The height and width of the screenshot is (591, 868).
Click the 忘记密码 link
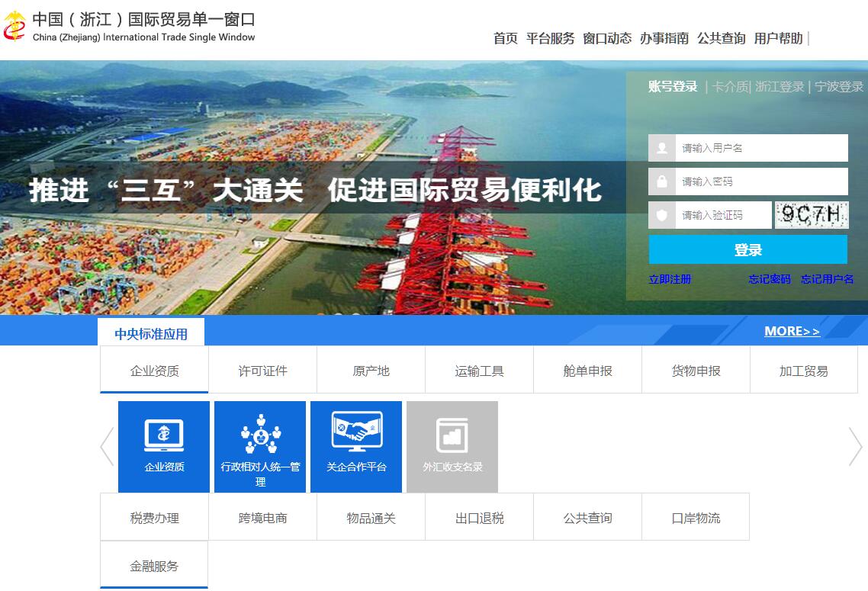[x=769, y=279]
